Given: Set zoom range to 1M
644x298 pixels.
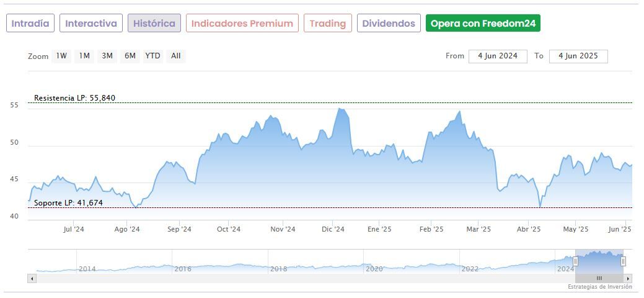Looking at the screenshot, I should 84,56.
